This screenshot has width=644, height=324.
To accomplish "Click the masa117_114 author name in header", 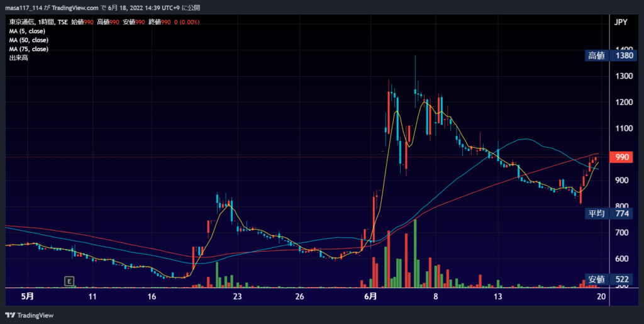I will [23, 8].
